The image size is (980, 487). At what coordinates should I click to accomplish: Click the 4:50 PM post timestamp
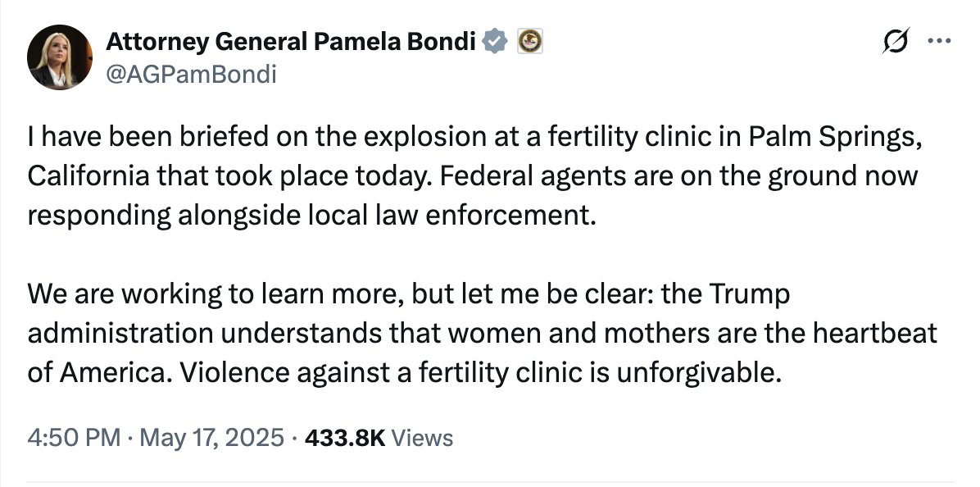point(74,437)
